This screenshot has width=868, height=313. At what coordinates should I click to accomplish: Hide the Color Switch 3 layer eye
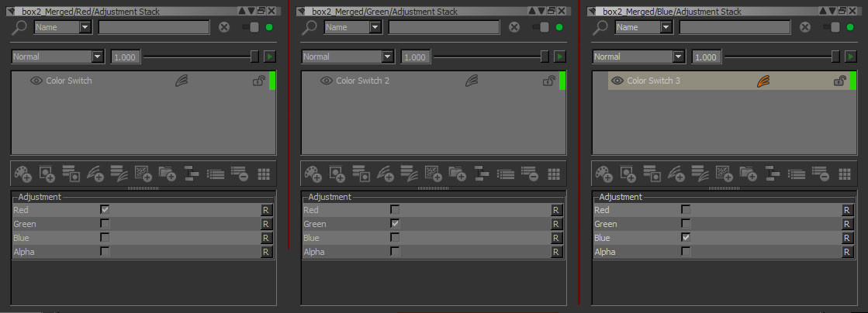(x=617, y=81)
